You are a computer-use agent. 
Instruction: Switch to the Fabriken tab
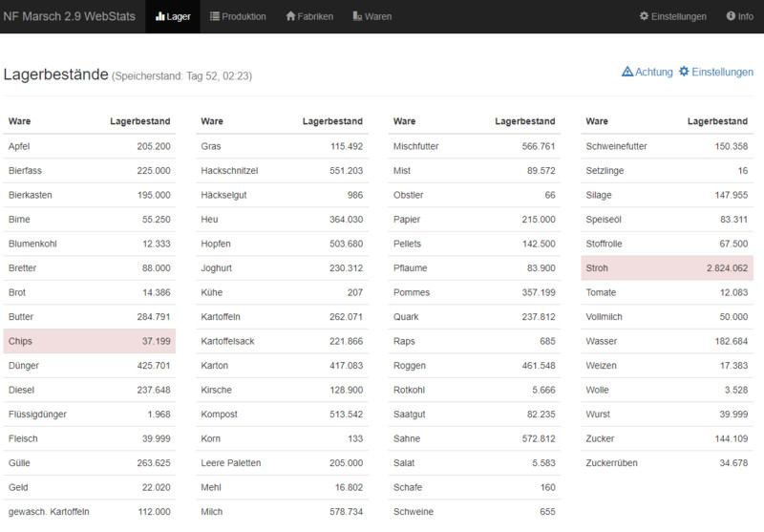315,16
